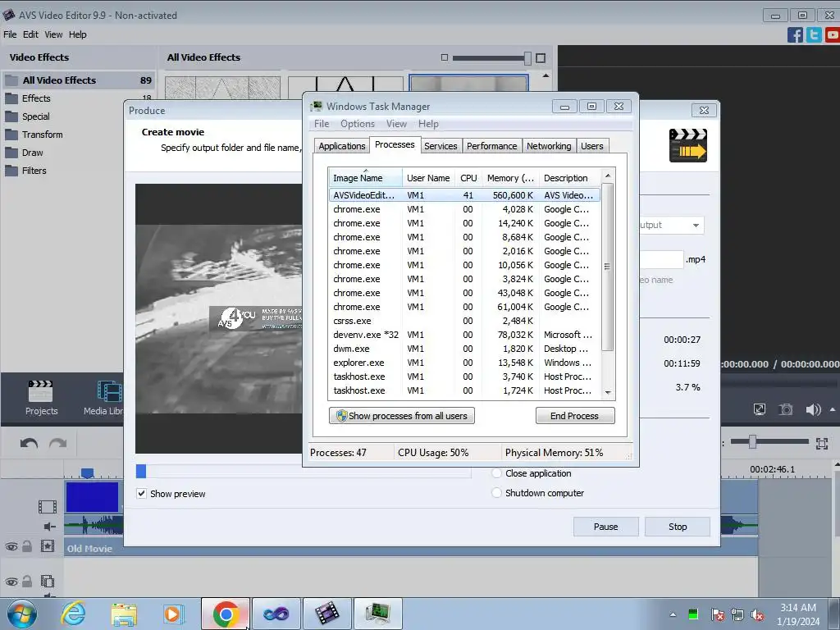840x630 pixels.
Task: Open the Projects section icon
Action: pos(41,398)
